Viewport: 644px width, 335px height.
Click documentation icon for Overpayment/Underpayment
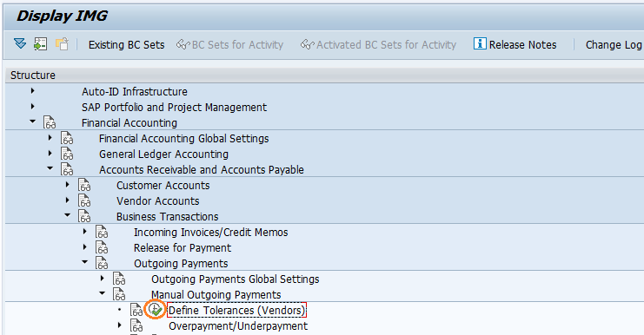click(x=136, y=325)
